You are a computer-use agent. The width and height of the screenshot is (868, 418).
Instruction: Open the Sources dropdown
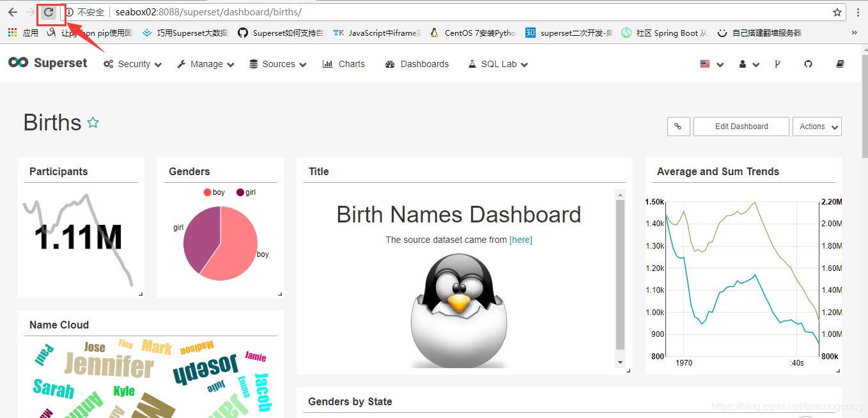[277, 64]
